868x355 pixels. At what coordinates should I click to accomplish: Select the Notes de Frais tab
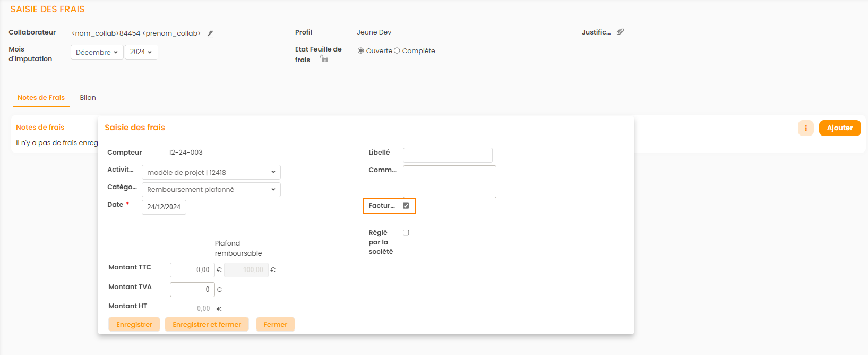coord(41,98)
